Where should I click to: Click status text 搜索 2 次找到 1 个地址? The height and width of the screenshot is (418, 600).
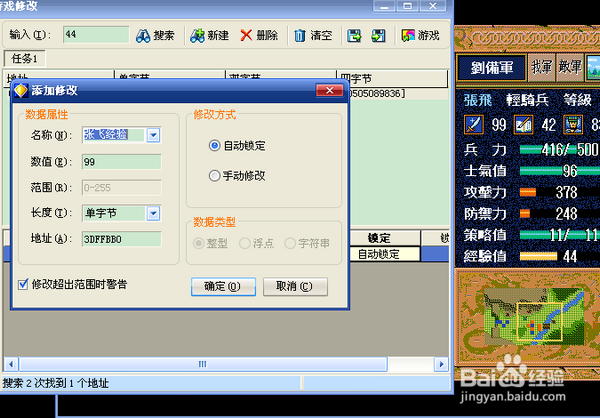[x=56, y=383]
